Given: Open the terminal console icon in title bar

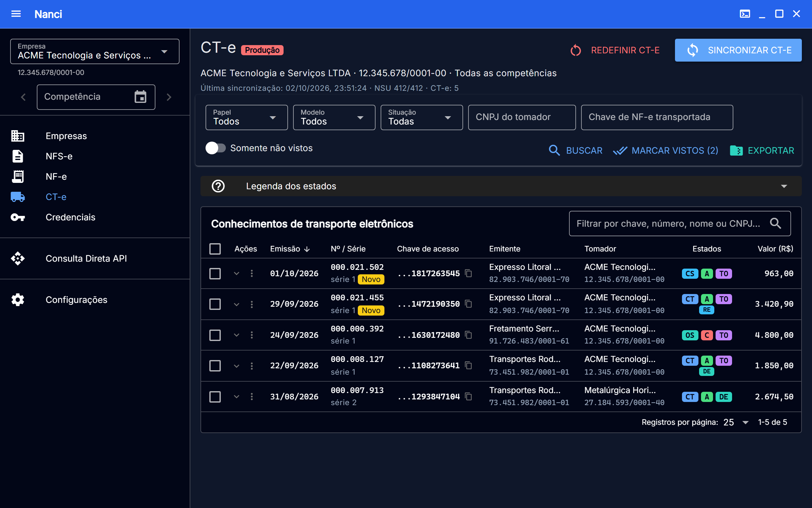Looking at the screenshot, I should pyautogui.click(x=745, y=14).
